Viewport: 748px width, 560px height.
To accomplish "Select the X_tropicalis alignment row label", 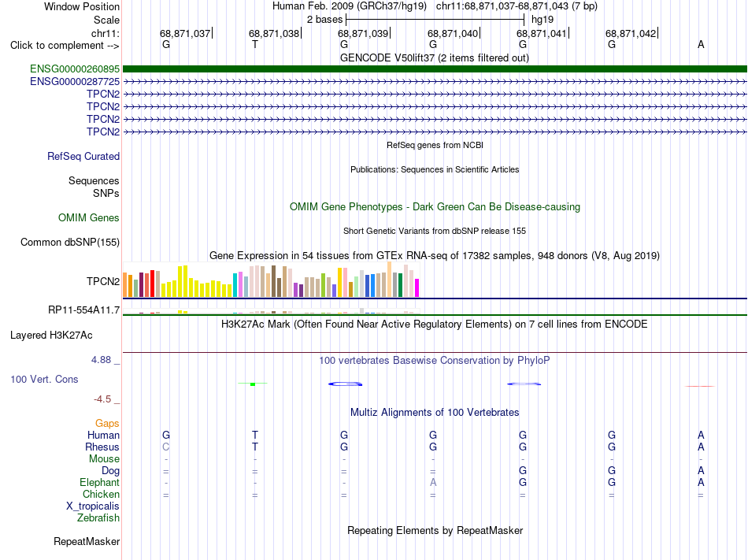I will [93, 506].
